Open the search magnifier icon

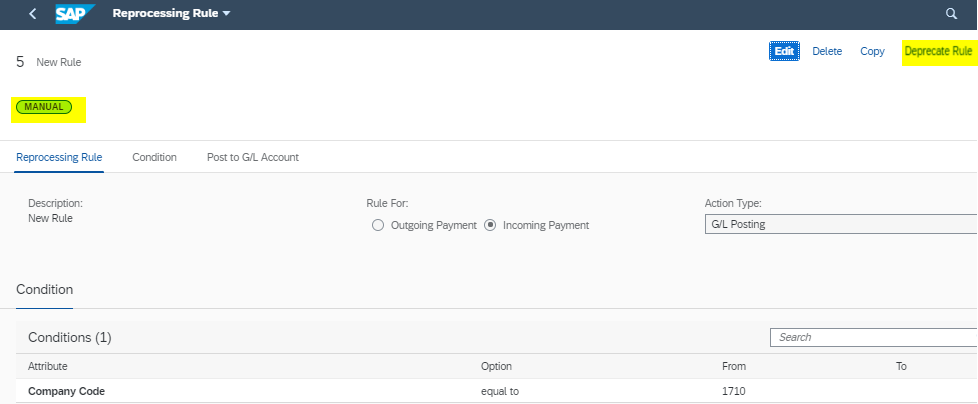[x=951, y=14]
